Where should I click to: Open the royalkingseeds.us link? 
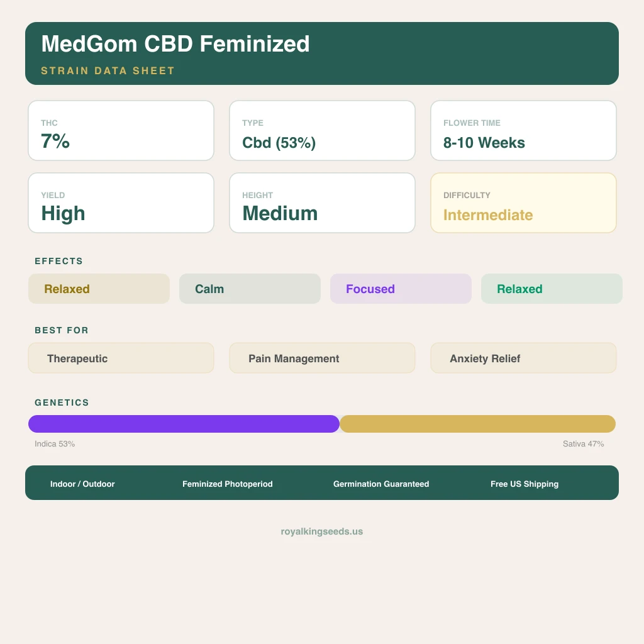(322, 531)
